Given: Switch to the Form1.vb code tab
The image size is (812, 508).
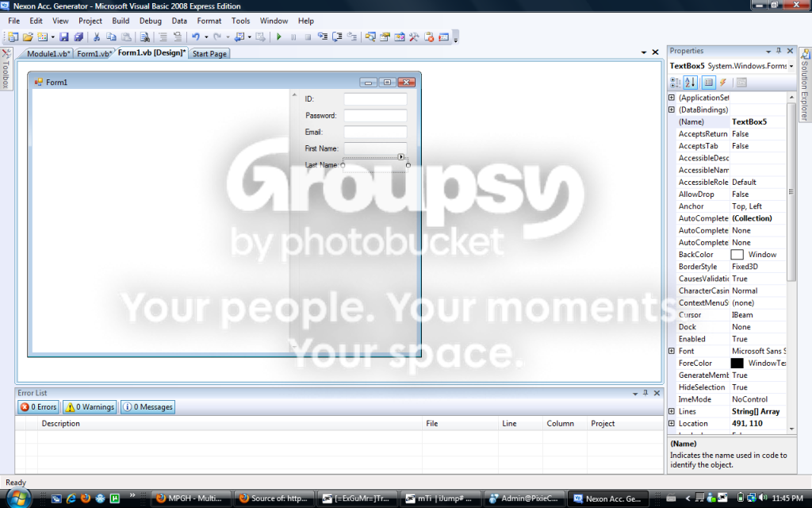Looking at the screenshot, I should coord(94,53).
